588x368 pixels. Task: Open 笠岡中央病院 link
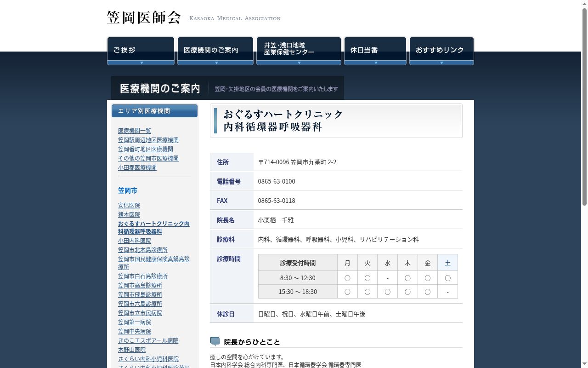(x=135, y=331)
